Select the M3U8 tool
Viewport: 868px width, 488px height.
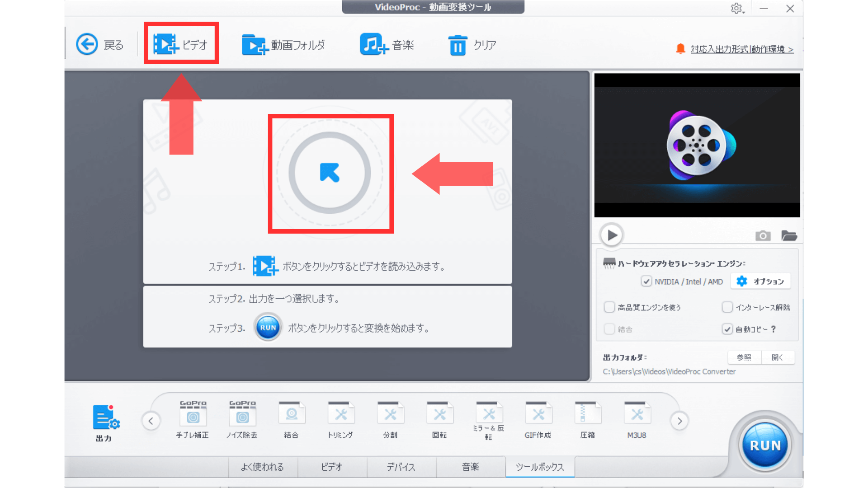[x=637, y=420]
